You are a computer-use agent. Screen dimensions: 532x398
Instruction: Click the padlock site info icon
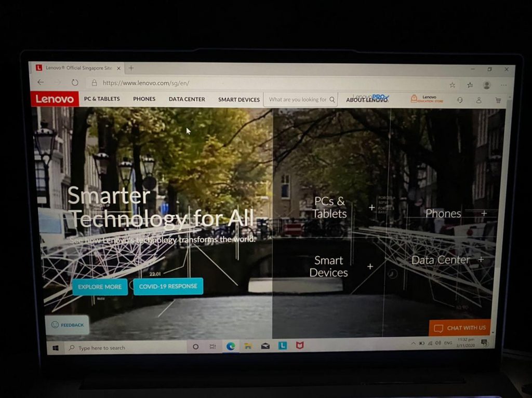coord(95,83)
